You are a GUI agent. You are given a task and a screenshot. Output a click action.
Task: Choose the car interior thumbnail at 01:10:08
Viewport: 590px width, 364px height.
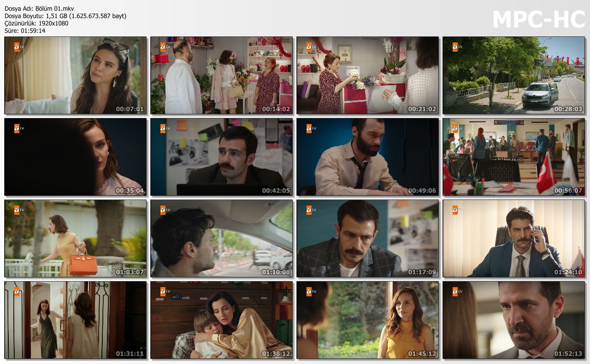point(222,239)
